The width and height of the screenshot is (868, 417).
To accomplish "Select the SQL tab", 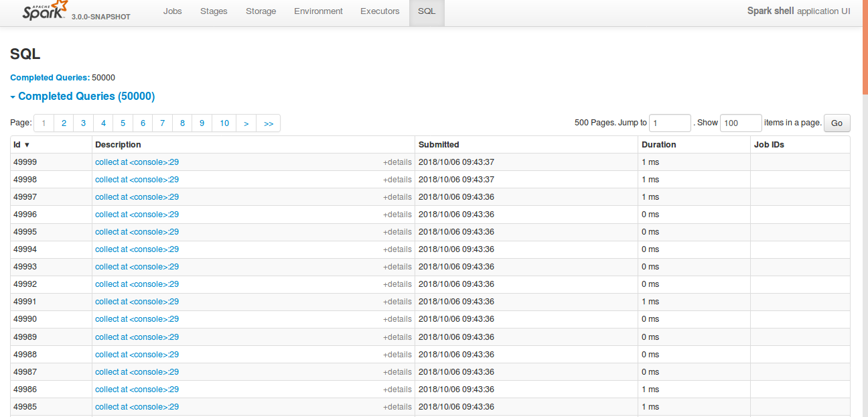I will pyautogui.click(x=427, y=11).
